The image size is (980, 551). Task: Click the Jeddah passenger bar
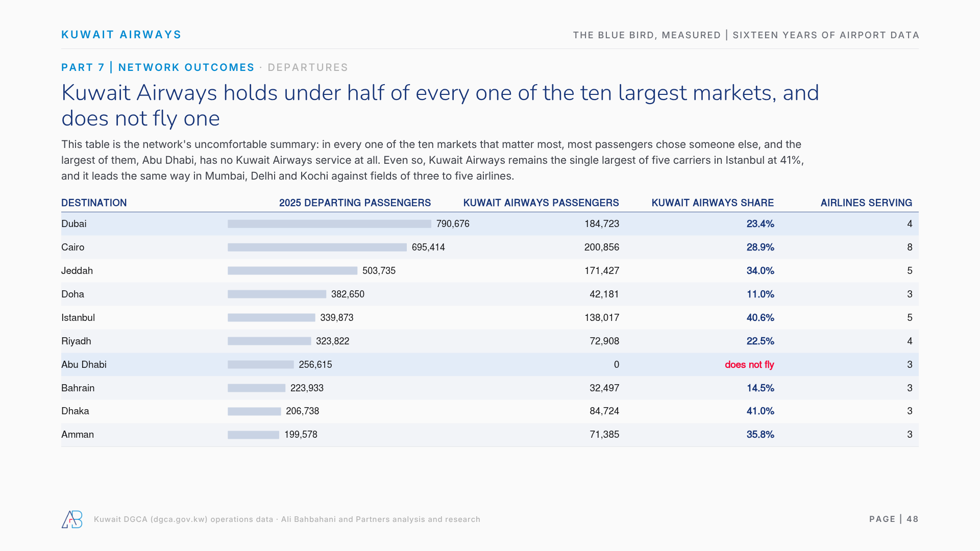tap(292, 271)
